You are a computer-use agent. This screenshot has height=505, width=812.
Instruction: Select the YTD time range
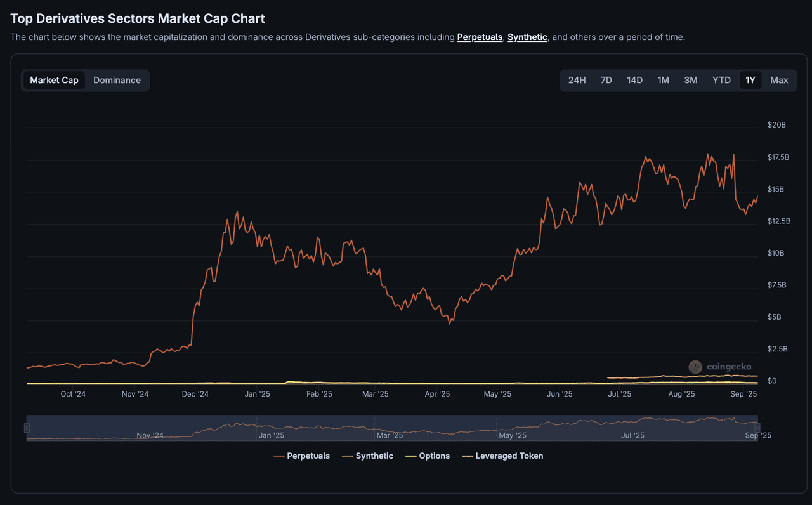tap(721, 80)
